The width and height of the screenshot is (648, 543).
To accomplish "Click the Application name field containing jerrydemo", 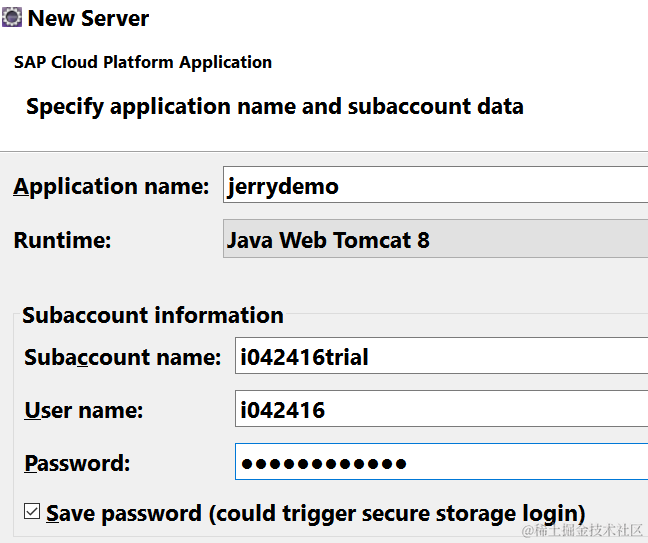I will [436, 185].
